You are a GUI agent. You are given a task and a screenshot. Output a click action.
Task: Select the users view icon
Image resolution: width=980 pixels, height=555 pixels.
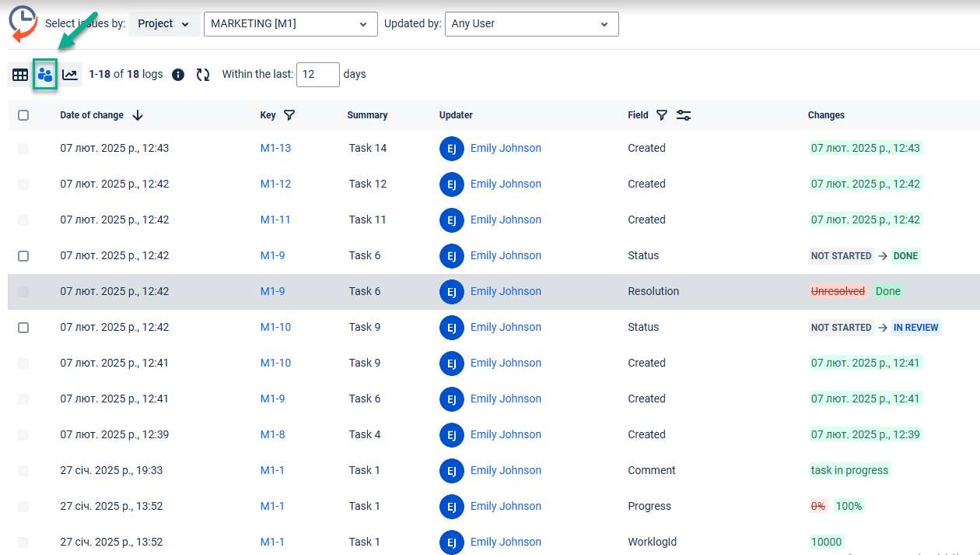(x=45, y=75)
